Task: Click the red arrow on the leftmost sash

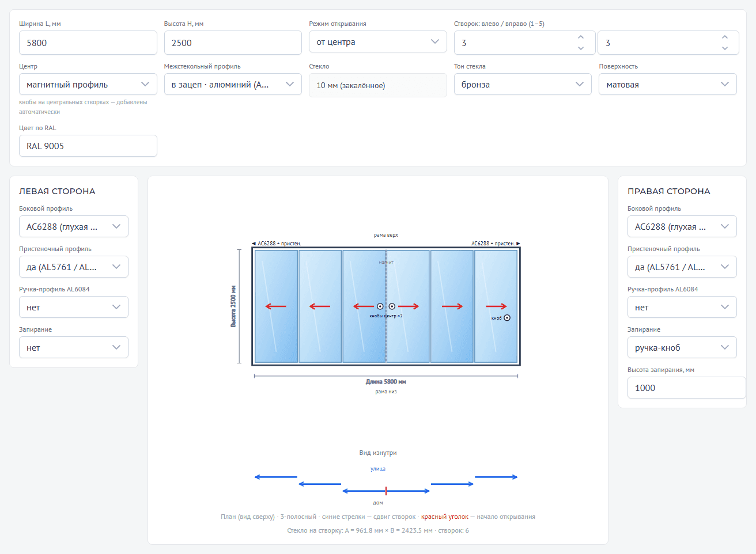Action: [x=275, y=306]
